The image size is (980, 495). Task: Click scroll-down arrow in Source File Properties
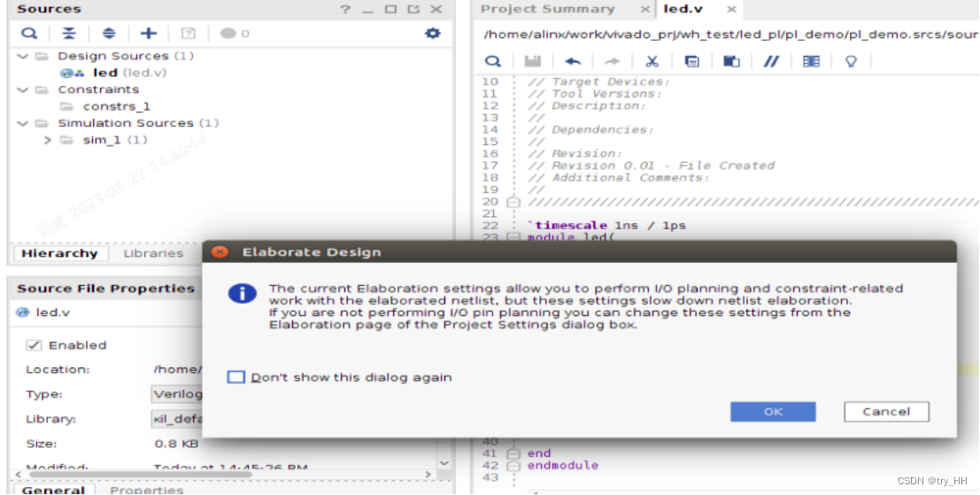pos(444,464)
